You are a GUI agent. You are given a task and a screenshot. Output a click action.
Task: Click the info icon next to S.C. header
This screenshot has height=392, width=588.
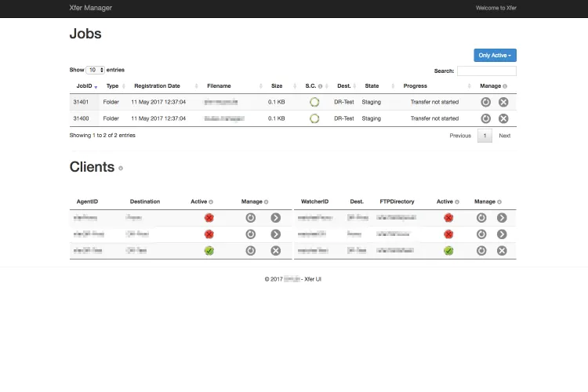[x=320, y=86]
